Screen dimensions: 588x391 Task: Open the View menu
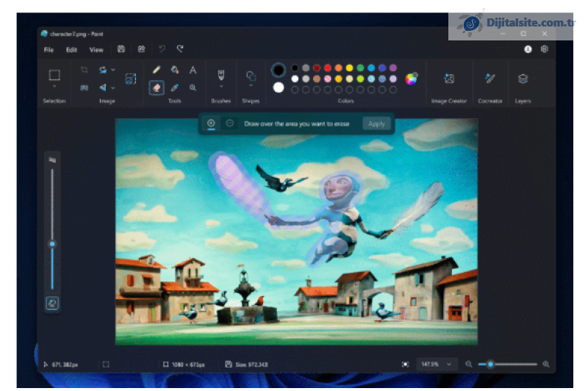(x=96, y=49)
